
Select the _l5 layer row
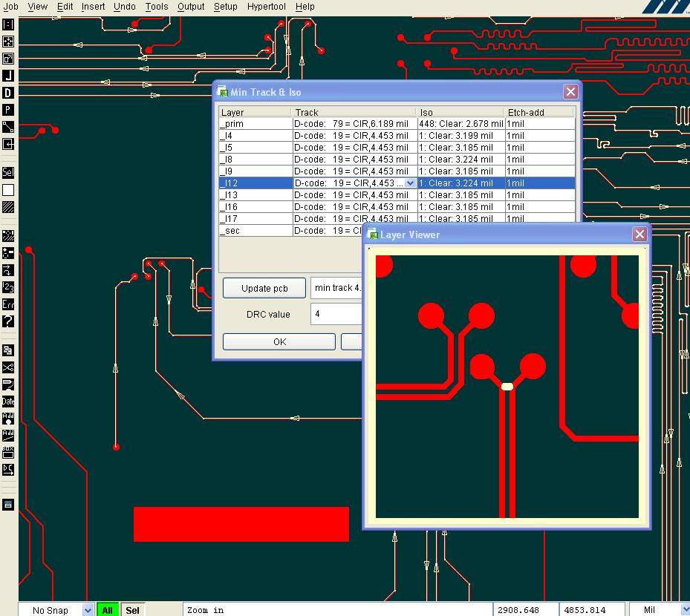397,147
